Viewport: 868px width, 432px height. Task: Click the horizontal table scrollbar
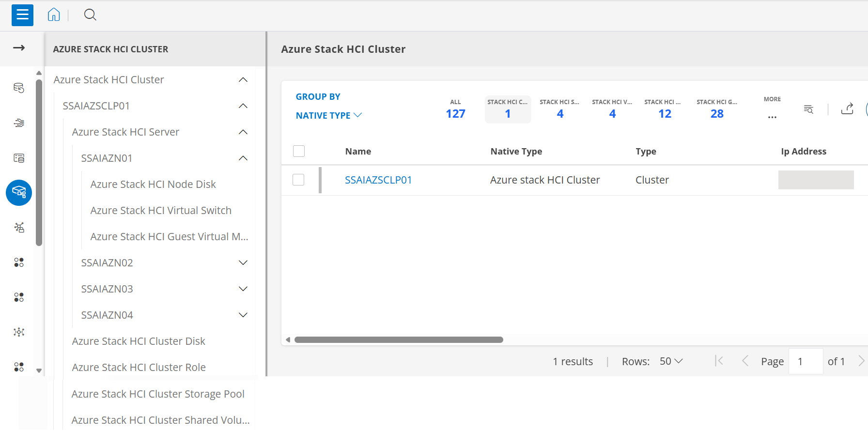point(399,340)
